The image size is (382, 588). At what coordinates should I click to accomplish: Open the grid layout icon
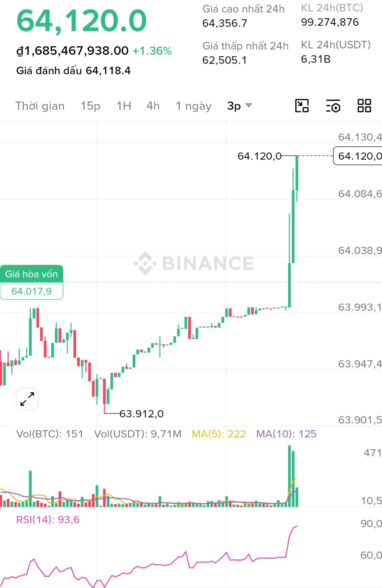coord(364,106)
